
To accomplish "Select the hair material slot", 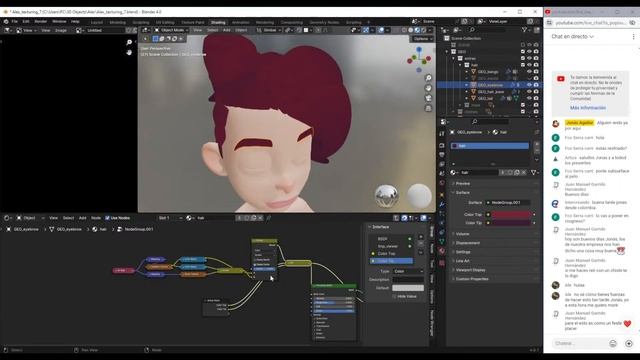I will [490, 146].
